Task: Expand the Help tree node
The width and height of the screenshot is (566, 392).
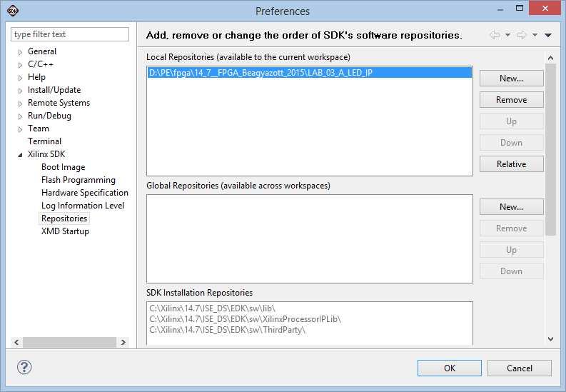Action: pos(20,78)
